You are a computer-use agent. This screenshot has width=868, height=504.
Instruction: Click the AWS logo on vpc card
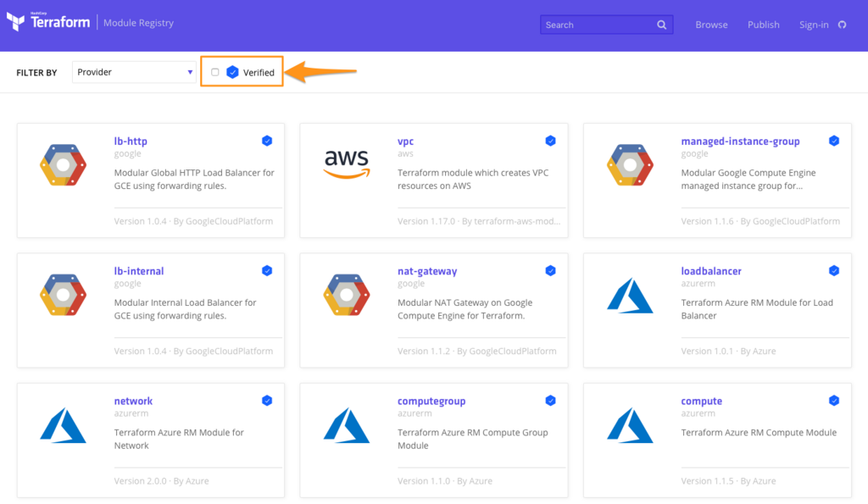point(347,164)
